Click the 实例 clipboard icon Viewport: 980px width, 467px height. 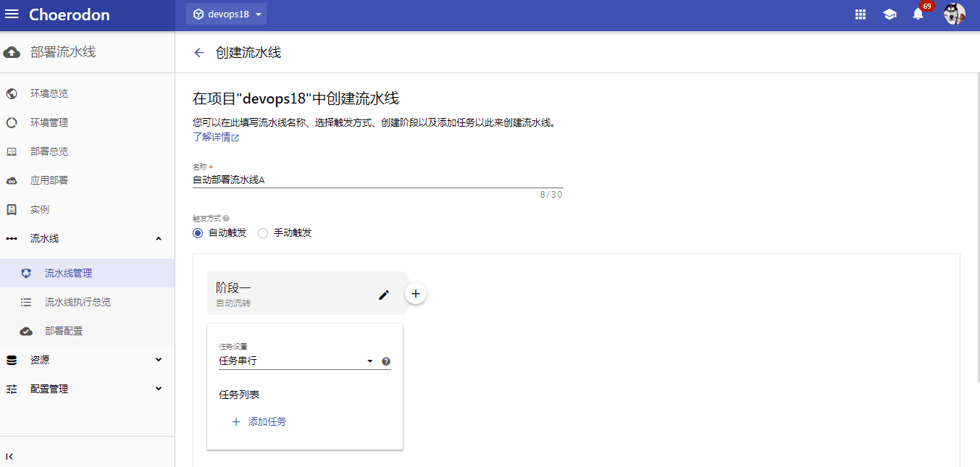point(12,209)
